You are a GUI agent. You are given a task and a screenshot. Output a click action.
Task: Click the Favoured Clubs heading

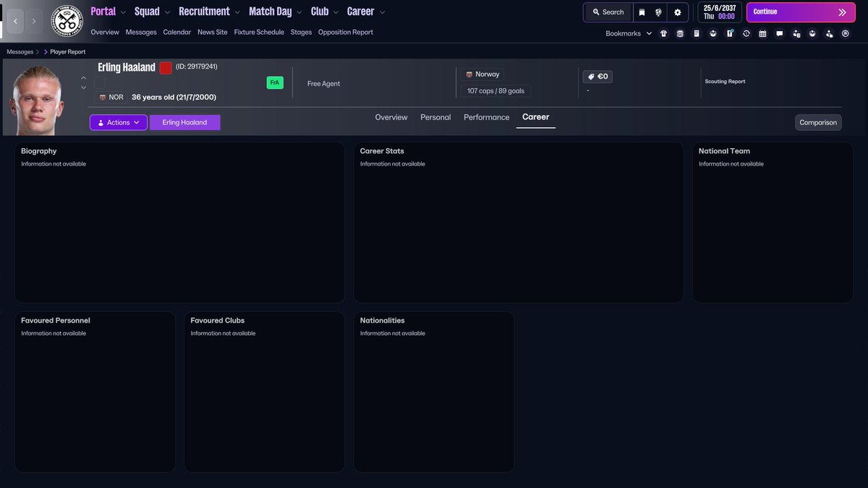point(218,320)
